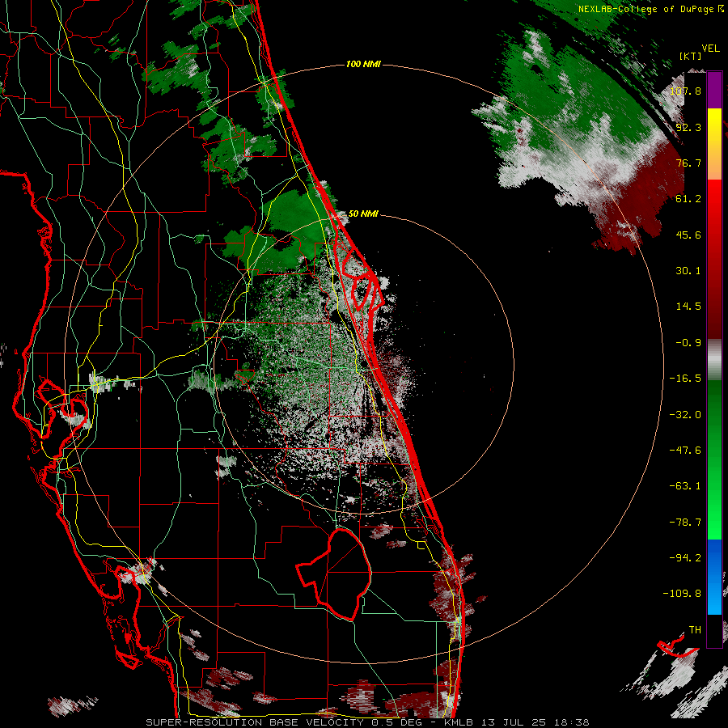The image size is (728, 728).
Task: Click the blue segment of the color bar
Action: click(714, 577)
